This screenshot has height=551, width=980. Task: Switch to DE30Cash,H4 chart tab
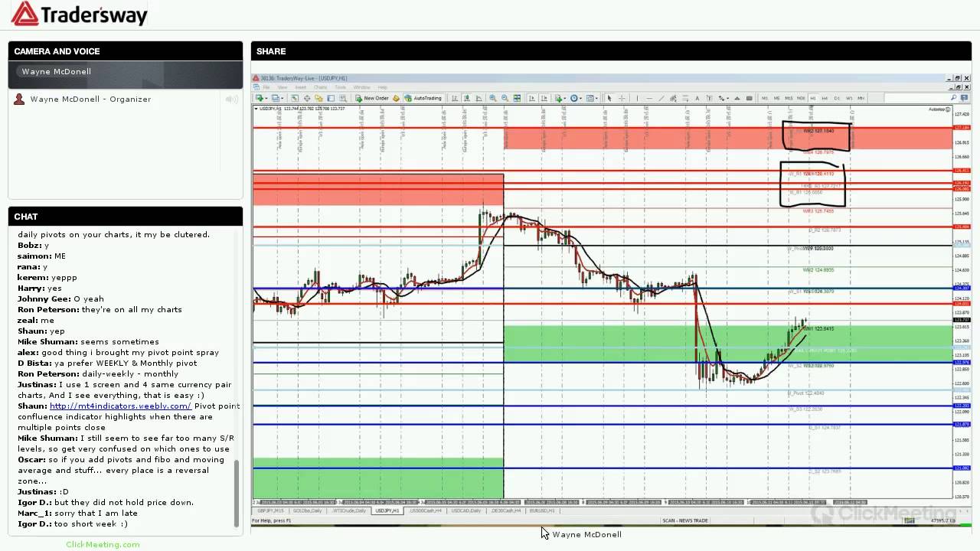(x=505, y=510)
